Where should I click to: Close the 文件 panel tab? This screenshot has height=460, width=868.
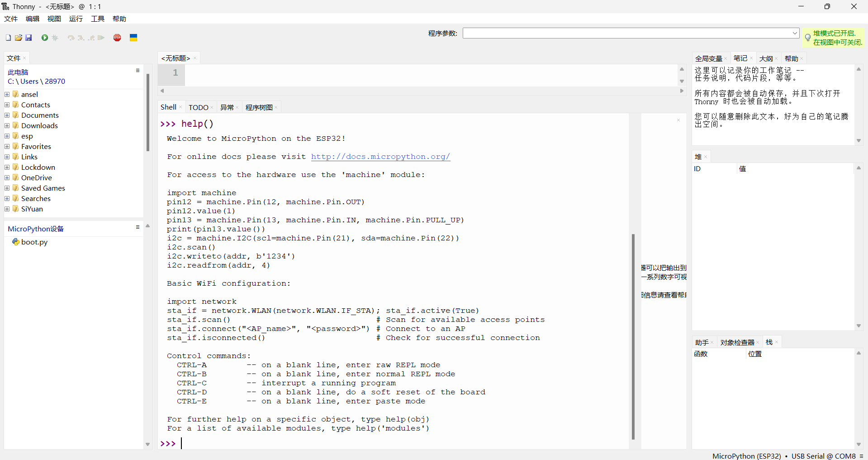24,58
